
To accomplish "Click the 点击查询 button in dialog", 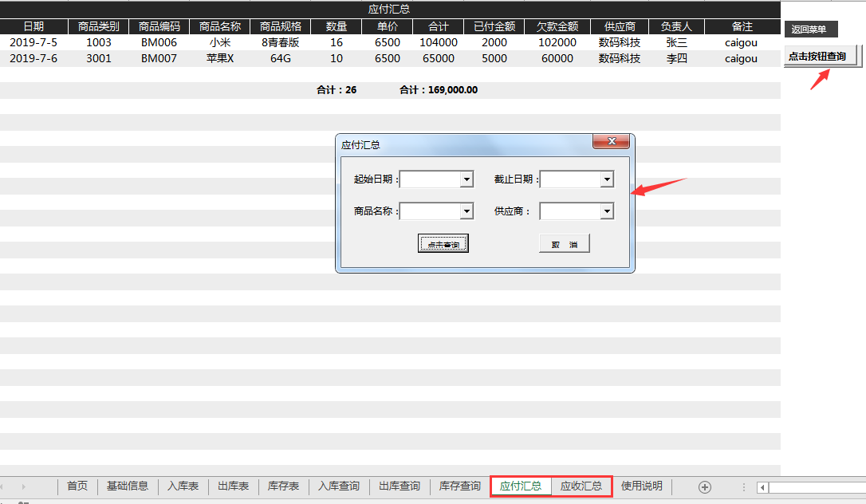I will (443, 243).
